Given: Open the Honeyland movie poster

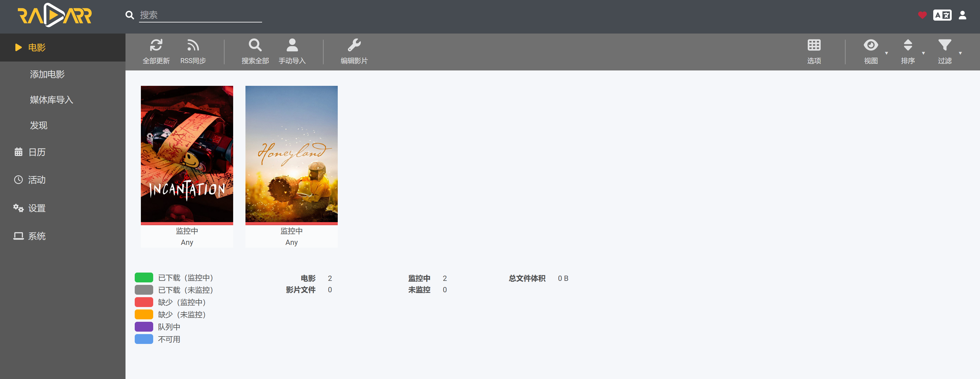Looking at the screenshot, I should (291, 154).
